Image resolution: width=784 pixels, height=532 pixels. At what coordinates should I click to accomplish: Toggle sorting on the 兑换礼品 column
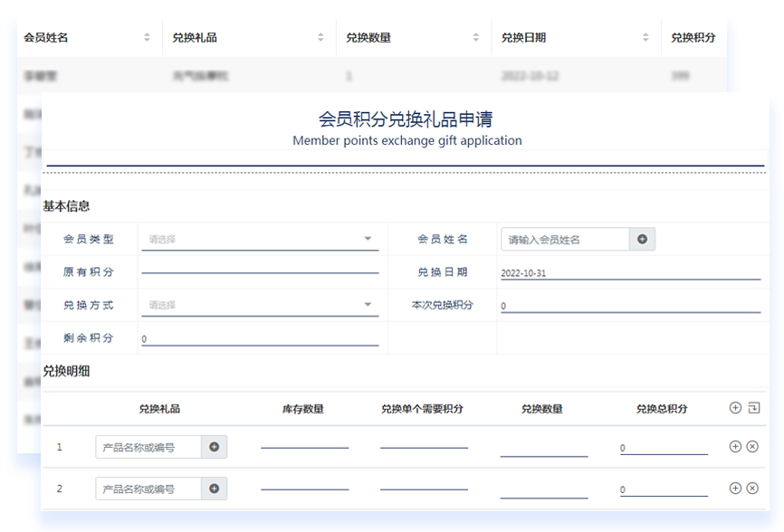pyautogui.click(x=321, y=38)
